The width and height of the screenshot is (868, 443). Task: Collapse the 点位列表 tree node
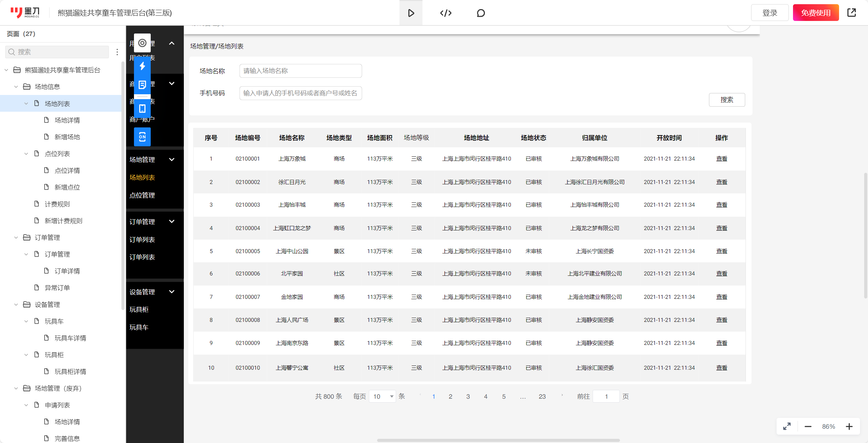(26, 154)
